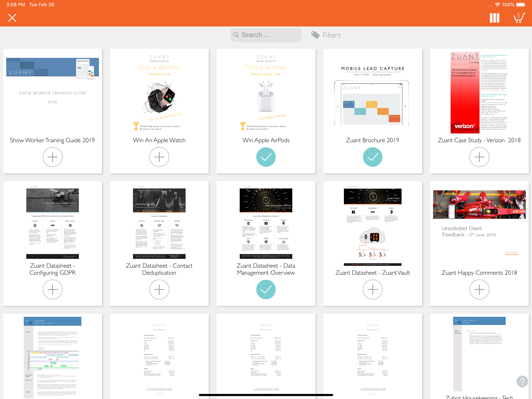
Task: Open Win Apple AirPods flyer thumbnail
Action: click(x=266, y=93)
